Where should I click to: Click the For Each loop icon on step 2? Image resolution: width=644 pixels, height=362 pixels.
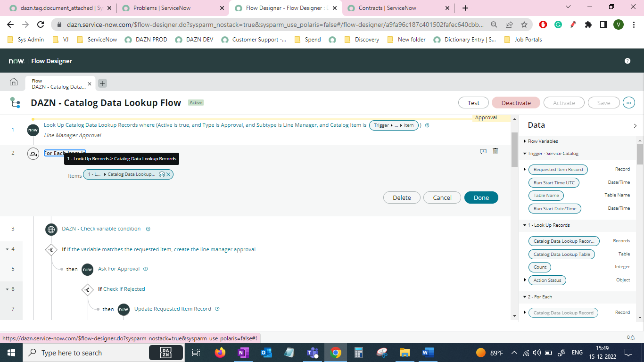point(33,154)
